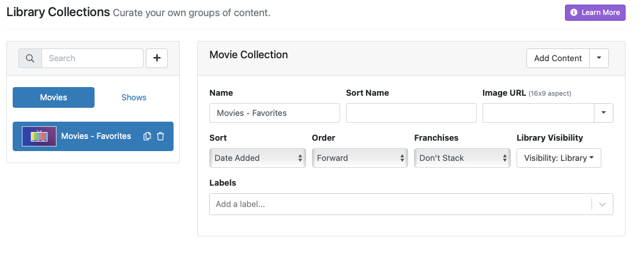Open the Sort dropdown showing Date Added
Image resolution: width=644 pixels, height=271 pixels.
click(258, 158)
